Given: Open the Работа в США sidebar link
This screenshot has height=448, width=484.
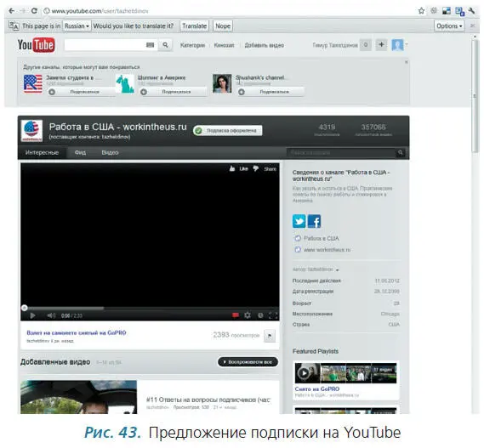Looking at the screenshot, I should 321,239.
